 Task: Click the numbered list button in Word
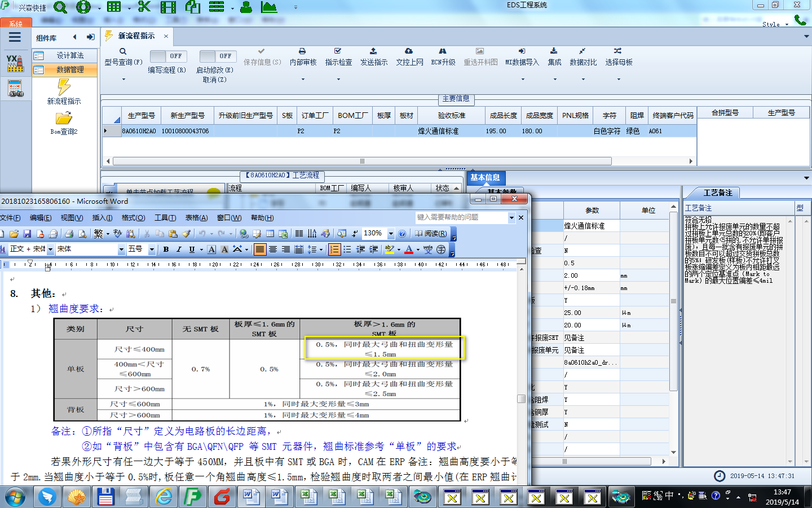(x=334, y=249)
